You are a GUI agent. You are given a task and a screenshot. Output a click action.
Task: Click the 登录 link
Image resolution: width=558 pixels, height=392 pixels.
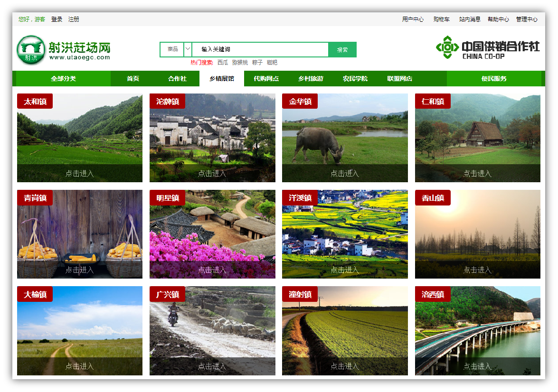click(57, 19)
